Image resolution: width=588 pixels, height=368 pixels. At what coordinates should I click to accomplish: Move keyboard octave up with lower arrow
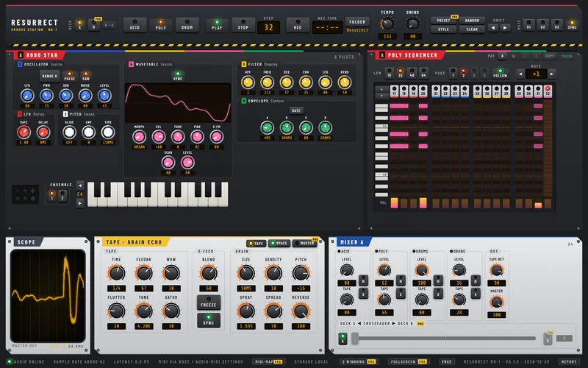tap(80, 203)
